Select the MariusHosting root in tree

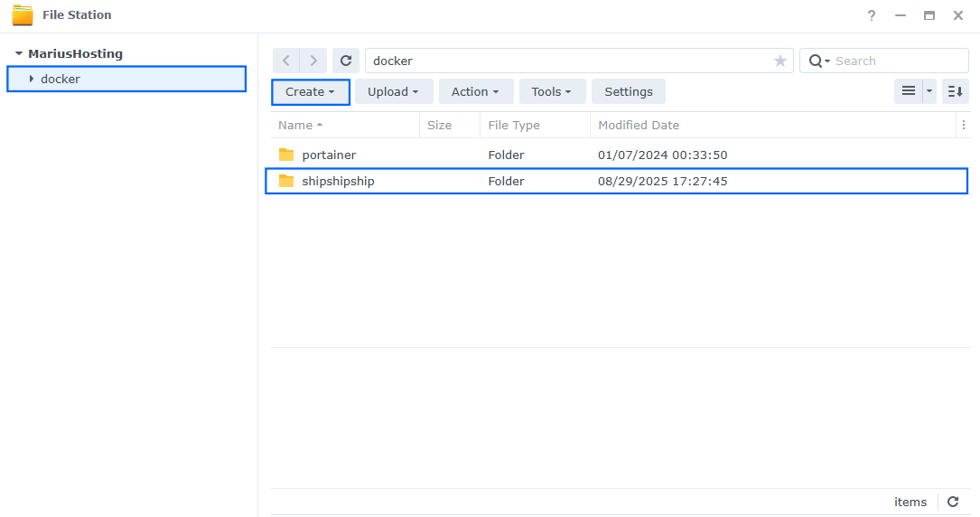pyautogui.click(x=75, y=53)
